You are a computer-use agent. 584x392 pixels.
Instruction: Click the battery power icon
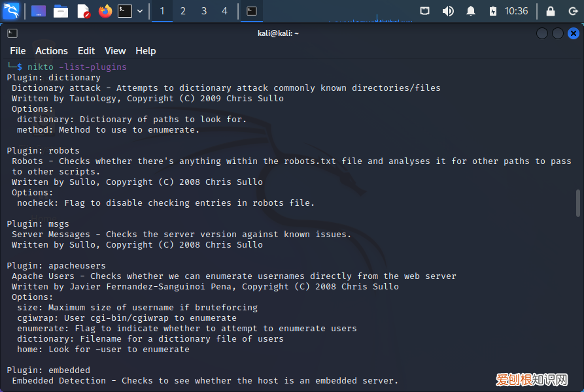pyautogui.click(x=493, y=11)
